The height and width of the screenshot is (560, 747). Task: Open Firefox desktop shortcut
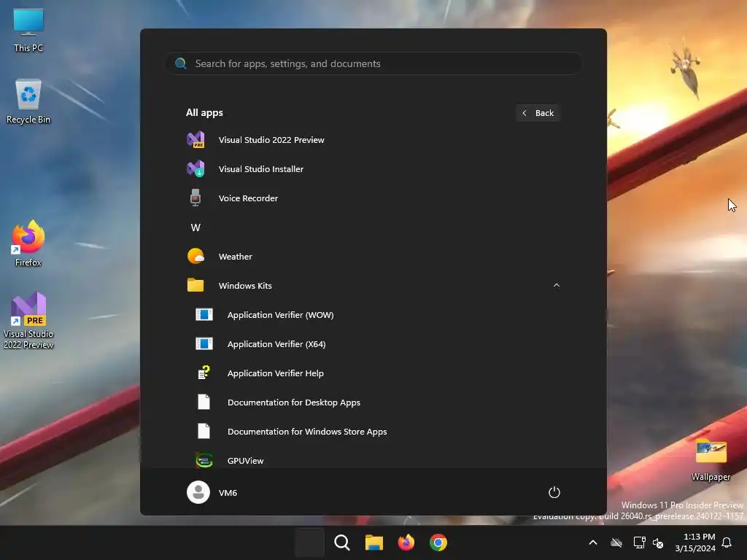[28, 244]
